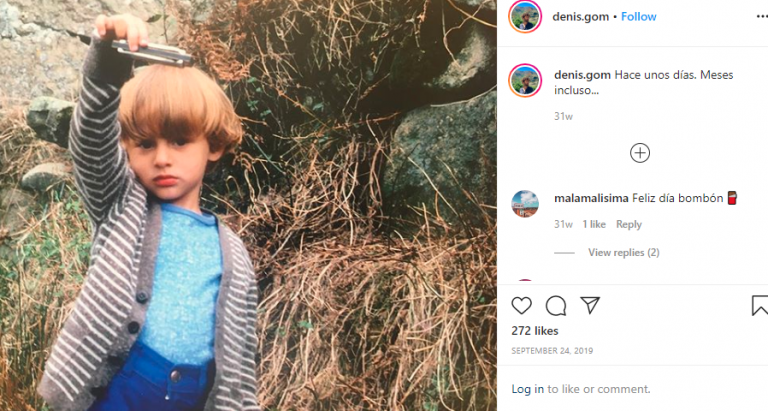Click the Log in link
The height and width of the screenshot is (411, 768).
[x=528, y=389]
